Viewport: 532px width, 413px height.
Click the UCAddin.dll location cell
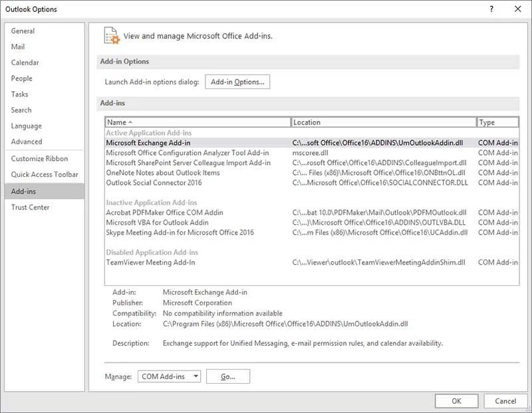(x=380, y=233)
